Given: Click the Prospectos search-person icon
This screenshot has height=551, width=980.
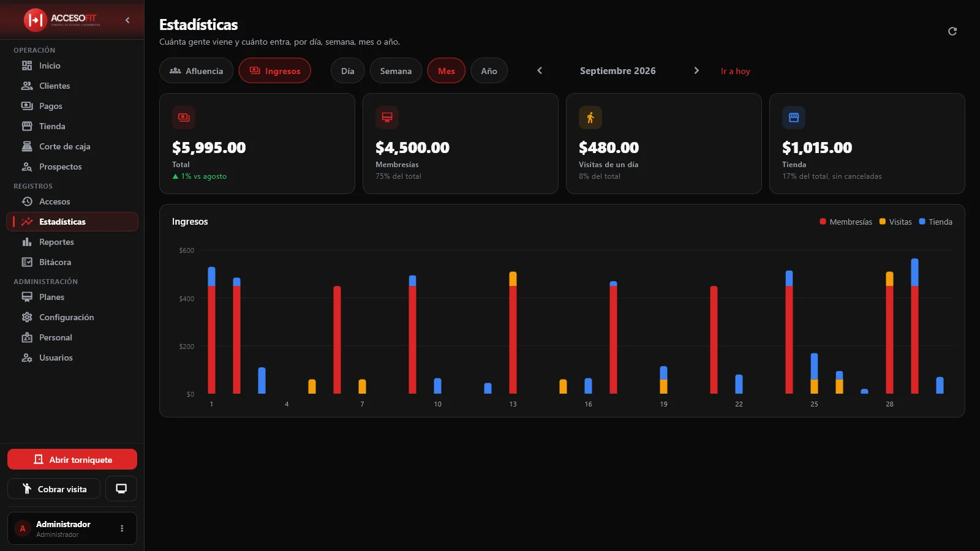Looking at the screenshot, I should coord(27,167).
